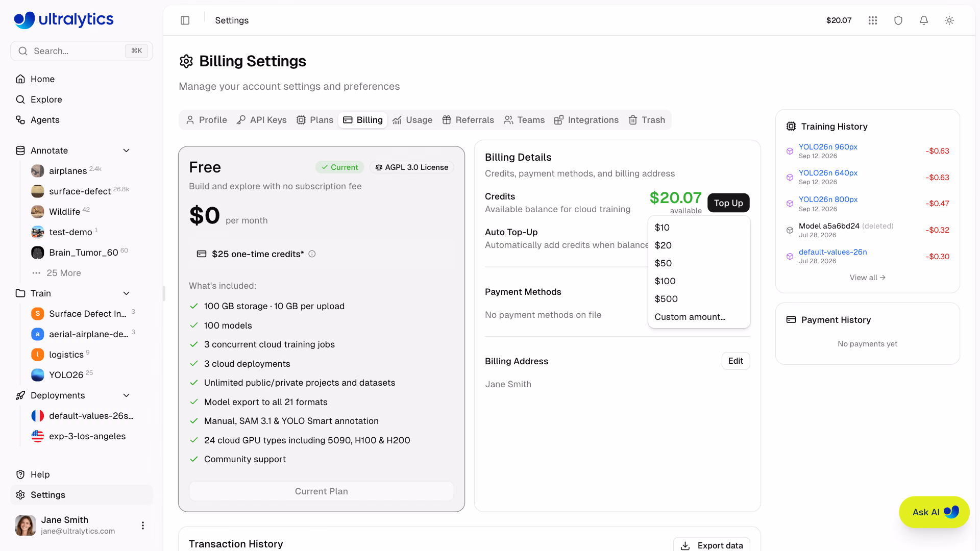The width and height of the screenshot is (980, 551).
Task: Click the info icon beside one-time credits
Action: tap(312, 254)
